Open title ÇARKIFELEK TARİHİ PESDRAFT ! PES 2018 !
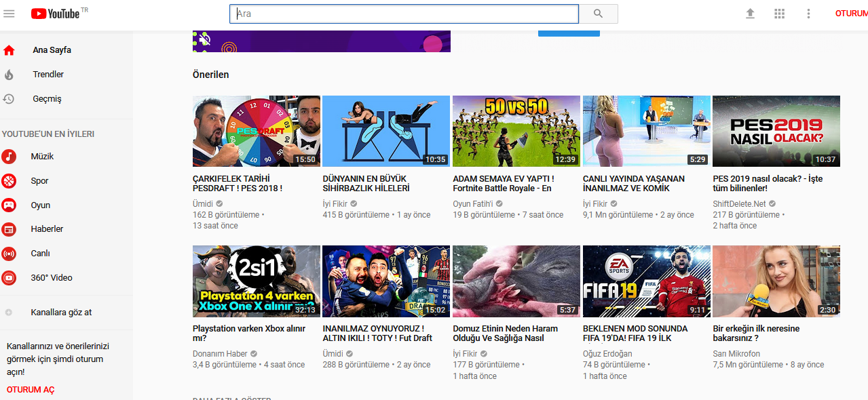 point(238,184)
